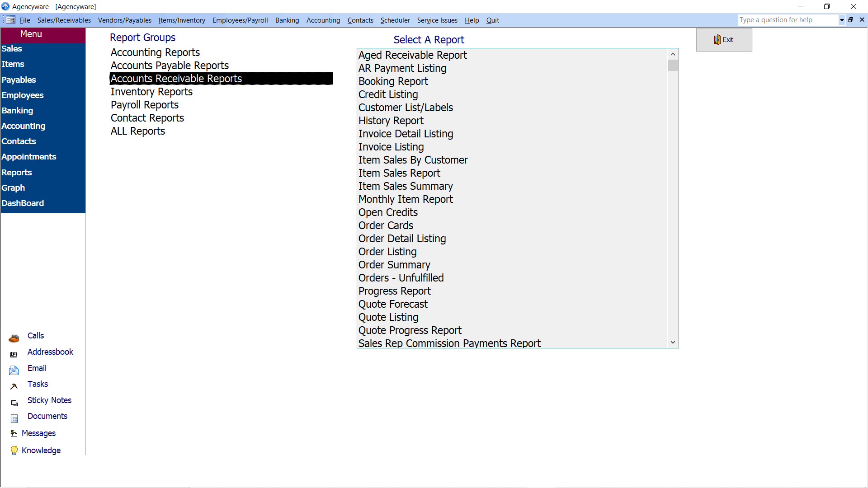Click the Knowledge lightbulb icon
Image resolution: width=868 pixels, height=488 pixels.
pos(14,450)
